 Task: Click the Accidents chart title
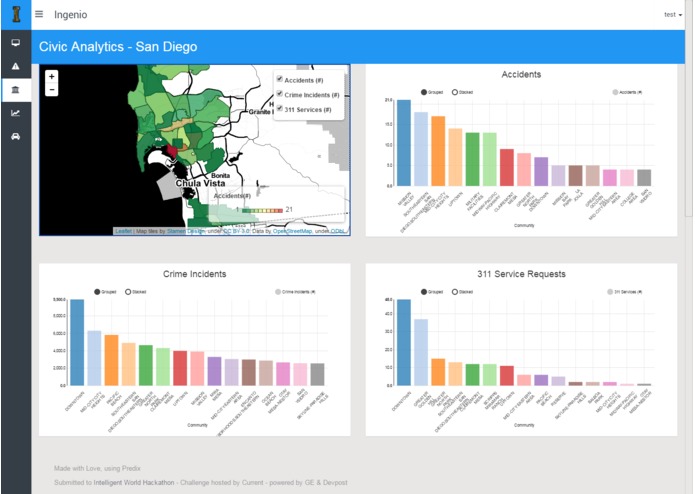point(521,74)
